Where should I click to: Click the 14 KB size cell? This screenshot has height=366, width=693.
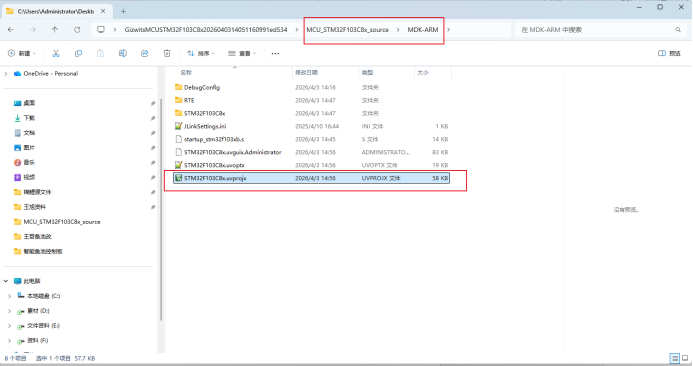(x=440, y=139)
